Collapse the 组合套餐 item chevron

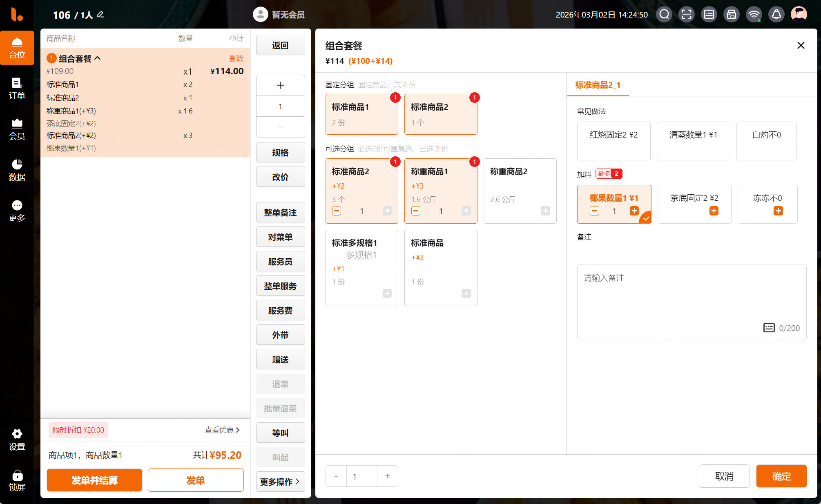point(98,58)
